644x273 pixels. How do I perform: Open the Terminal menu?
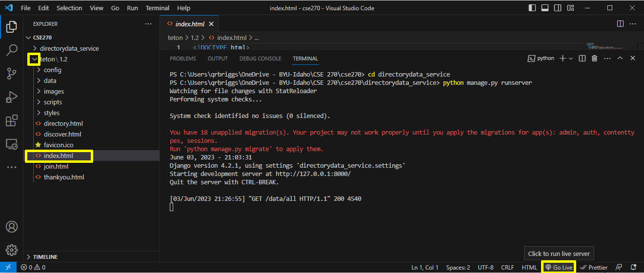(158, 8)
